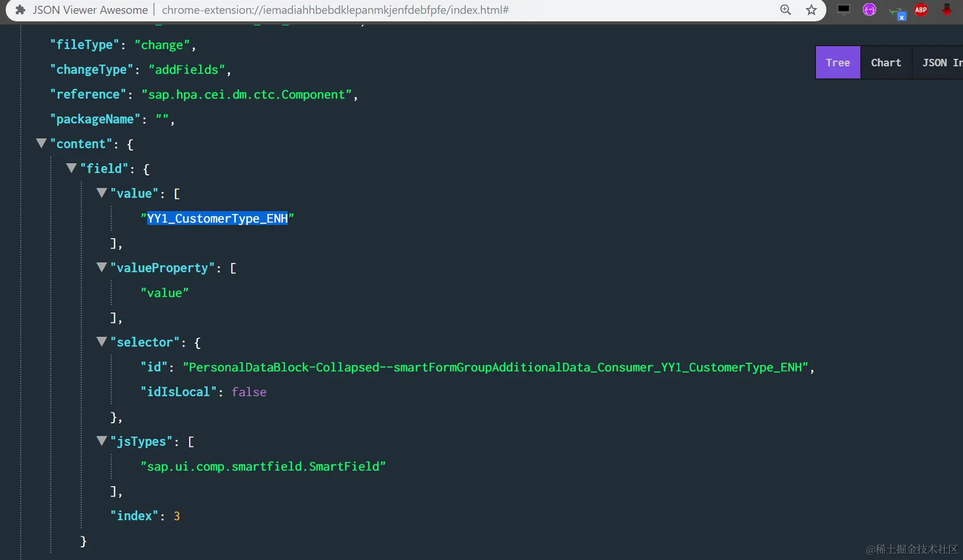Click the chrome-extension URL in address bar

[335, 10]
